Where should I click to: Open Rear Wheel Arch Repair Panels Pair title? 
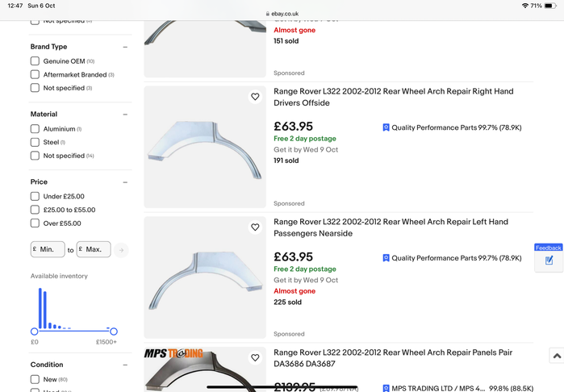coord(393,358)
